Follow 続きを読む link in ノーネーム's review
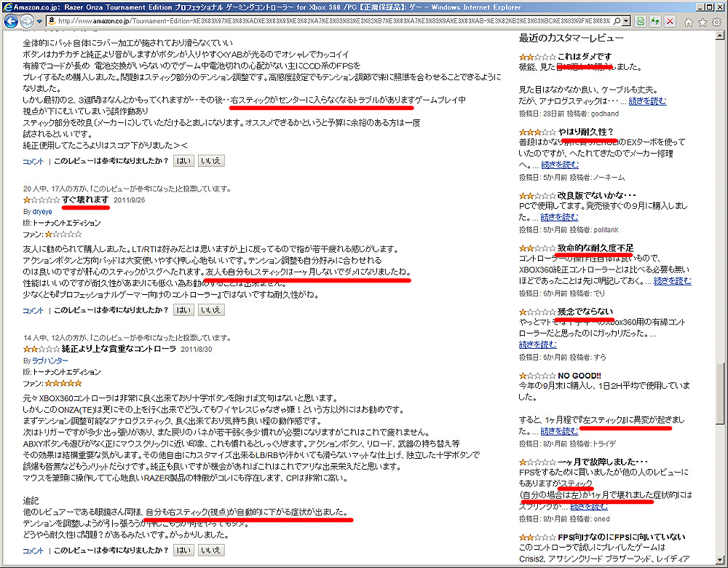Screen dimensions: 728x568 pos(560,165)
